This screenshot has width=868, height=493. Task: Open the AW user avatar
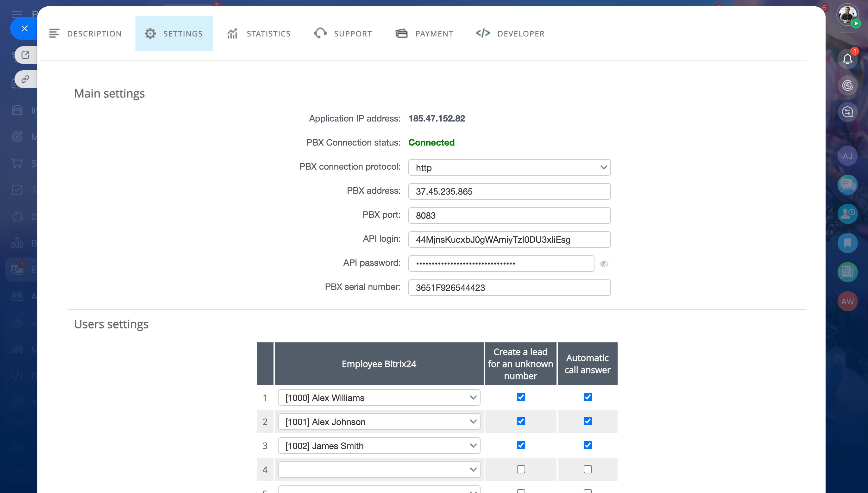[847, 301]
